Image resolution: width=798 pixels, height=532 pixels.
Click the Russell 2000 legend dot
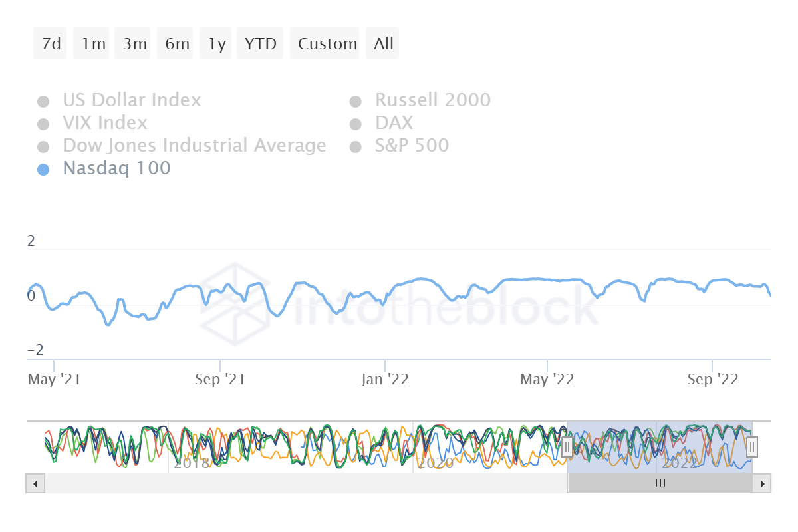click(x=356, y=100)
